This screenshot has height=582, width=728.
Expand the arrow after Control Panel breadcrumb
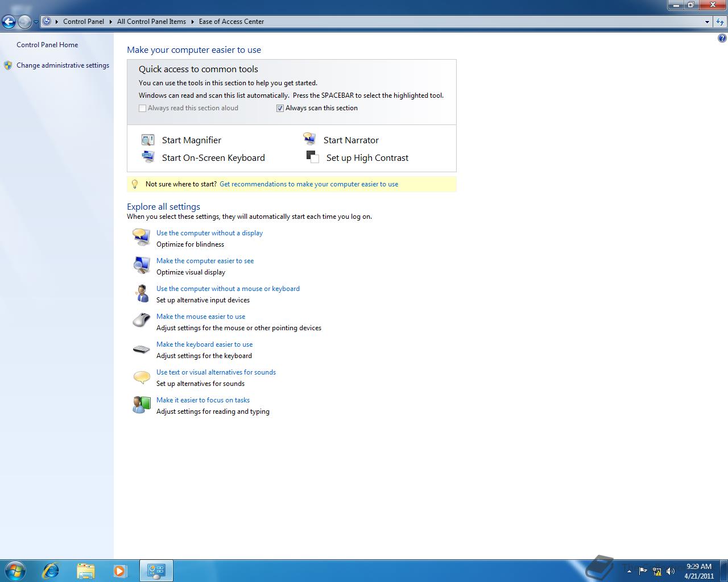111,22
